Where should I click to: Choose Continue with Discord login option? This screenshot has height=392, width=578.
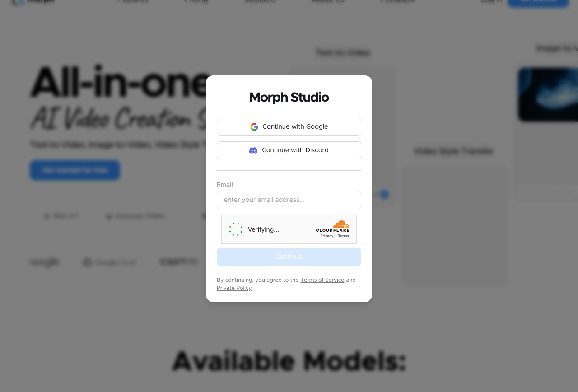pos(289,150)
